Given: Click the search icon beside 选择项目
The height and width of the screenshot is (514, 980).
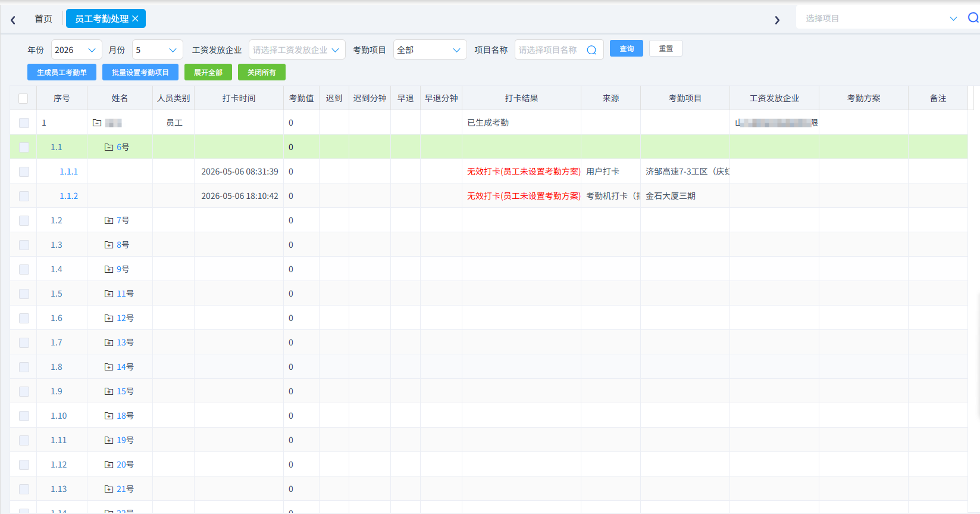Looking at the screenshot, I should pyautogui.click(x=973, y=18).
